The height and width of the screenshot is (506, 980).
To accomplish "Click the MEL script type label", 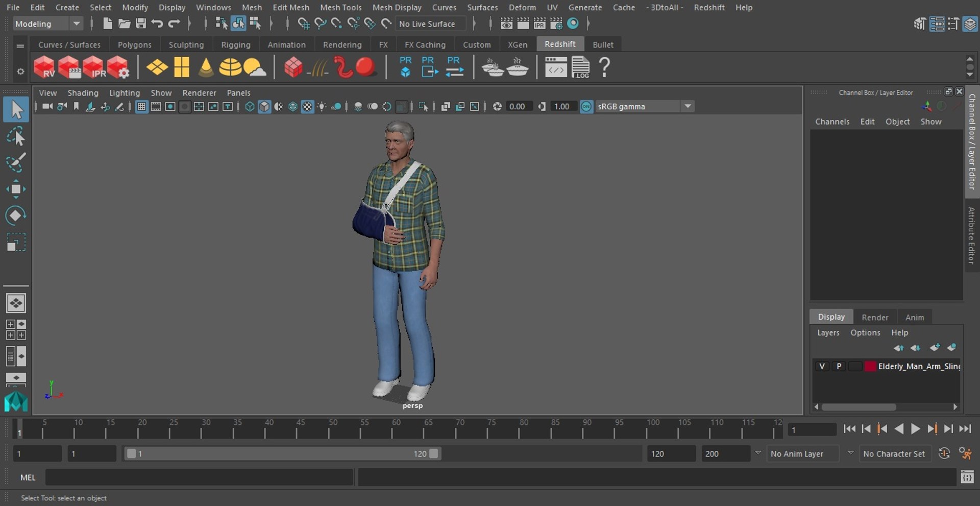I will click(28, 477).
